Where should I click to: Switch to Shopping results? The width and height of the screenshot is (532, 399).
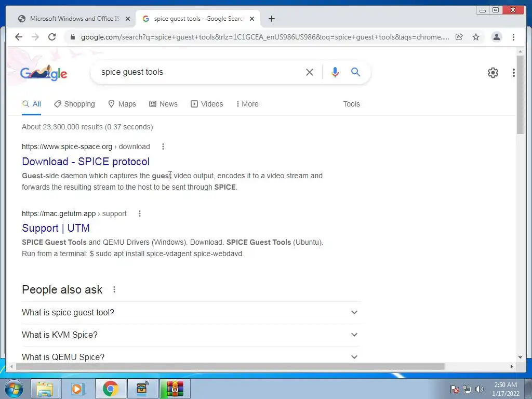[75, 104]
